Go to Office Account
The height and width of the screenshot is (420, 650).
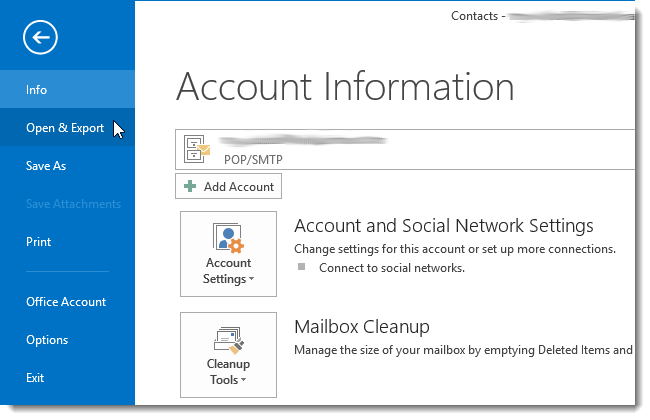pyautogui.click(x=67, y=301)
